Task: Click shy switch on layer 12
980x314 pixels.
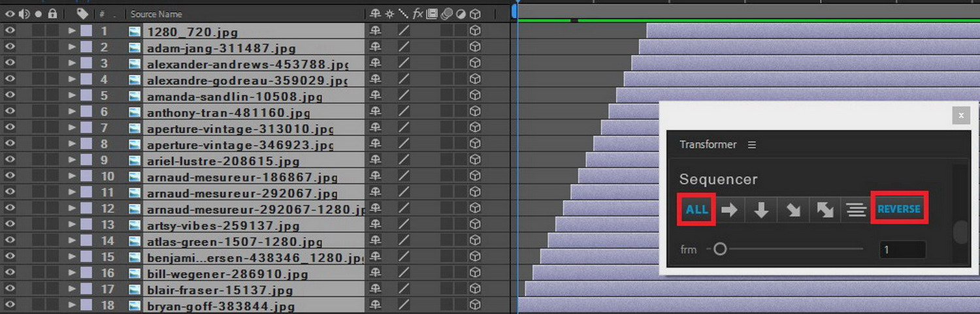Action: tap(375, 209)
